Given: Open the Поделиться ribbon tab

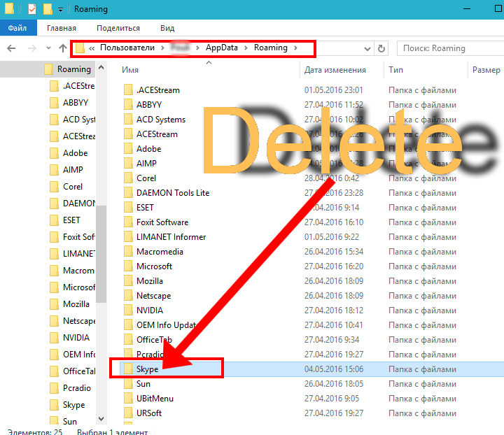Looking at the screenshot, I should click(118, 28).
